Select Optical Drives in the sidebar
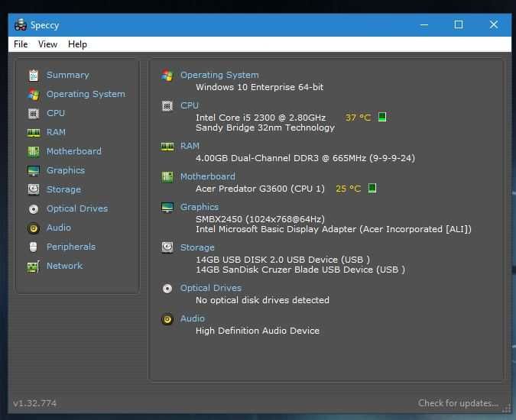Viewport: 516px width, 420px height. pyautogui.click(x=77, y=208)
